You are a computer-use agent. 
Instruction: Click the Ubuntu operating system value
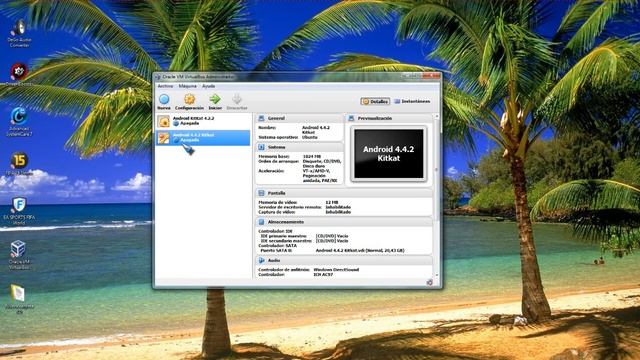tap(310, 137)
